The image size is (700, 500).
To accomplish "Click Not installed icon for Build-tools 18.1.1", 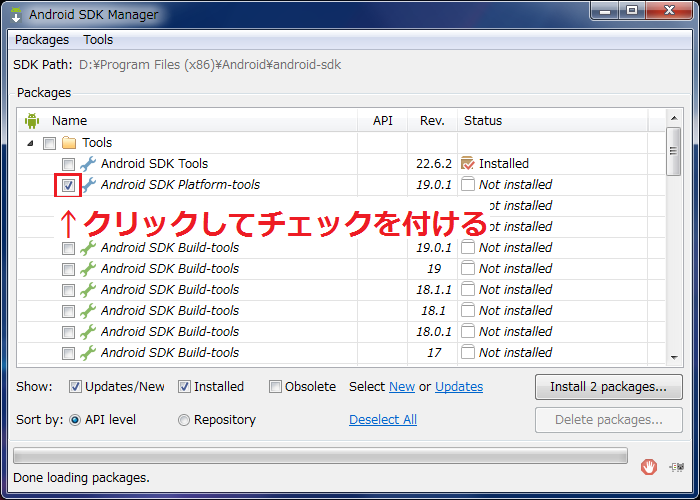I will click(x=467, y=289).
